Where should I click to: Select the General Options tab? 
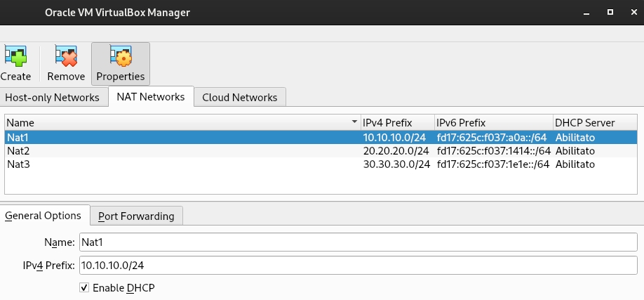click(43, 216)
